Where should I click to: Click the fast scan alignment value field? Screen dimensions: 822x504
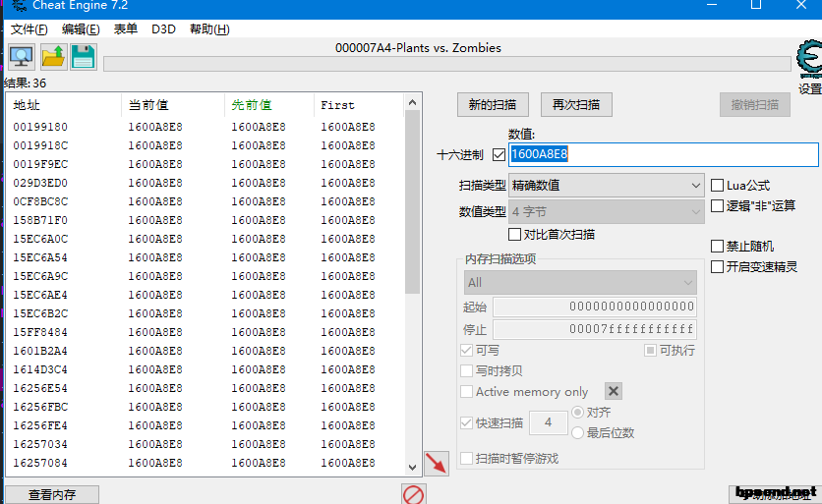549,422
